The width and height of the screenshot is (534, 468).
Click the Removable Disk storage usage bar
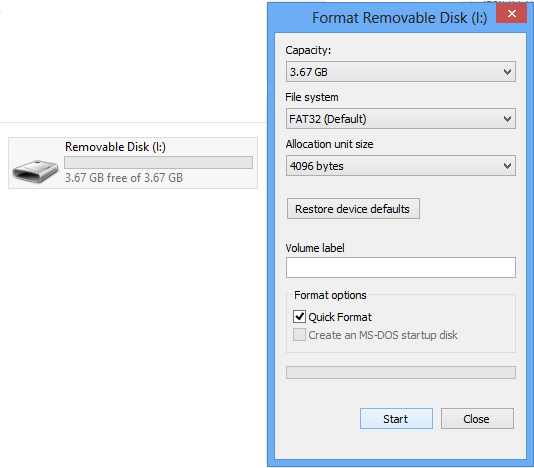coord(158,162)
